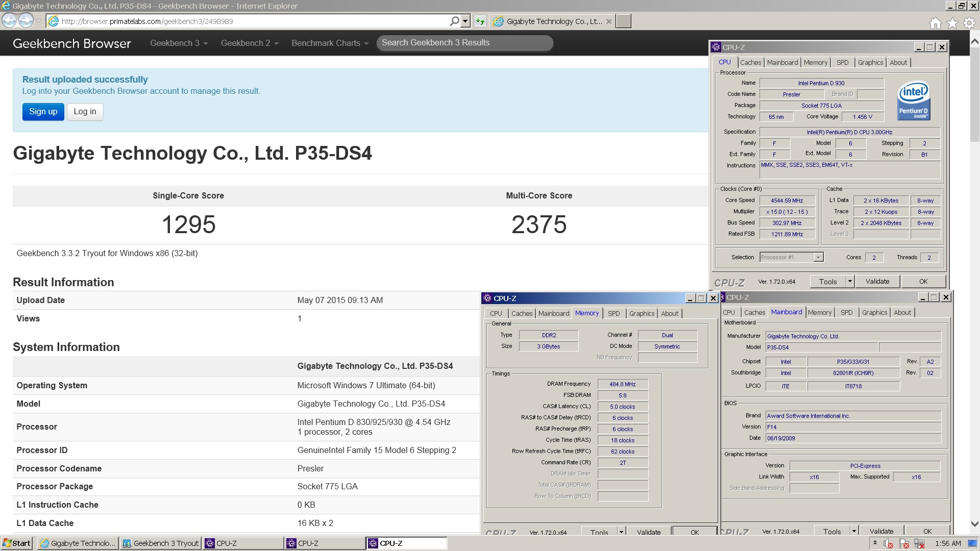Click the Sign up button
The image size is (980, 551).
pos(43,112)
